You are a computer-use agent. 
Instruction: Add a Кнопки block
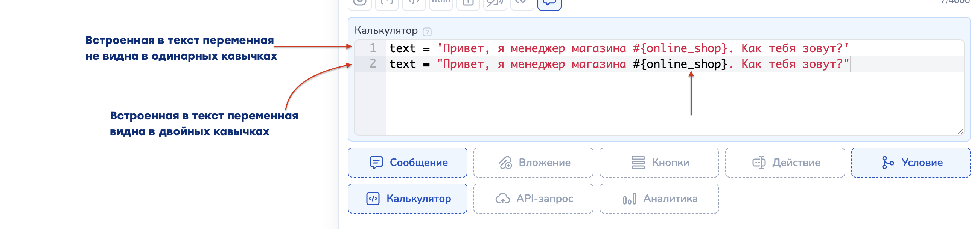(659, 163)
